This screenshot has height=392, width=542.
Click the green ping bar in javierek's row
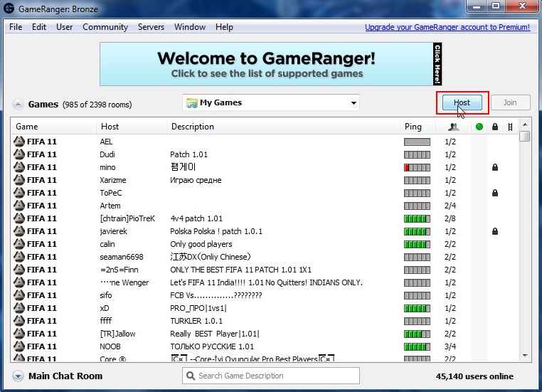coord(417,232)
